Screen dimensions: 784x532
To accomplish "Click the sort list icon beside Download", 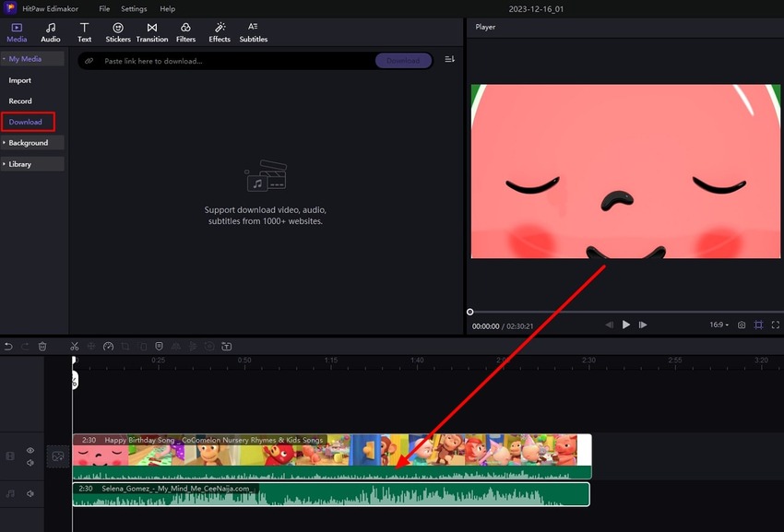I will [449, 60].
